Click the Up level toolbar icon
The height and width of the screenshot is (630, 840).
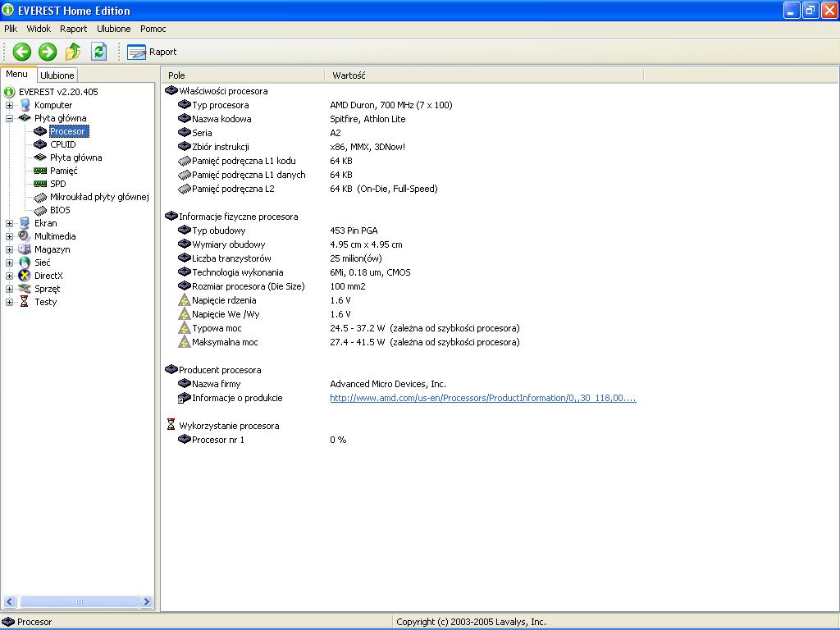(73, 52)
